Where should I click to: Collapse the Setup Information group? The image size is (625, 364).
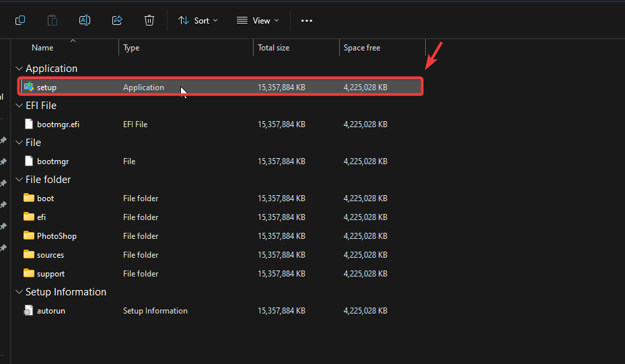pyautogui.click(x=18, y=292)
